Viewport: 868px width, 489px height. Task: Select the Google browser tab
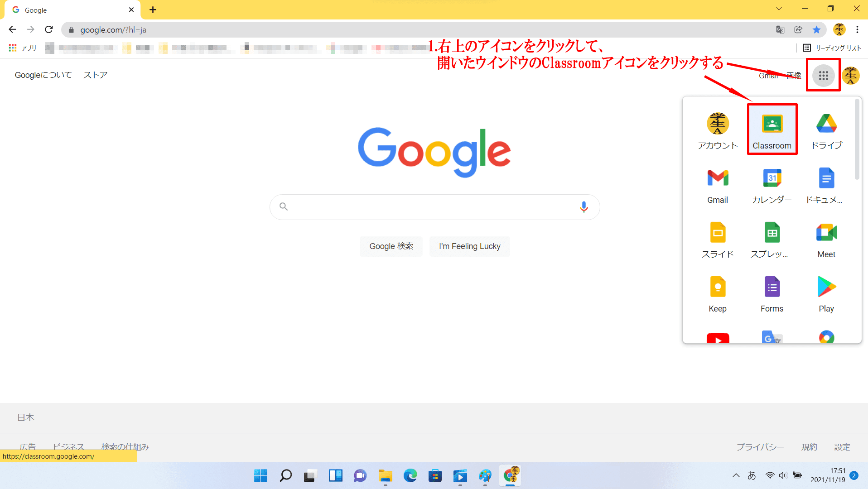tap(68, 10)
